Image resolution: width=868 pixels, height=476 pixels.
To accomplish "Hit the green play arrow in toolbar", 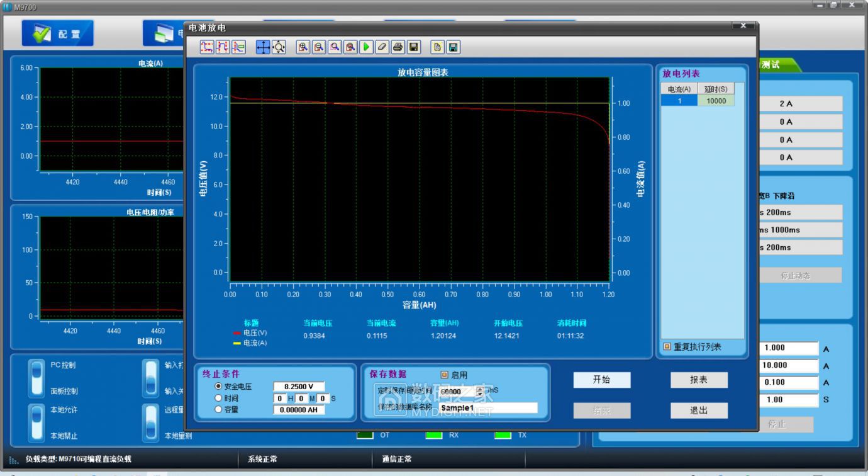I will [366, 47].
